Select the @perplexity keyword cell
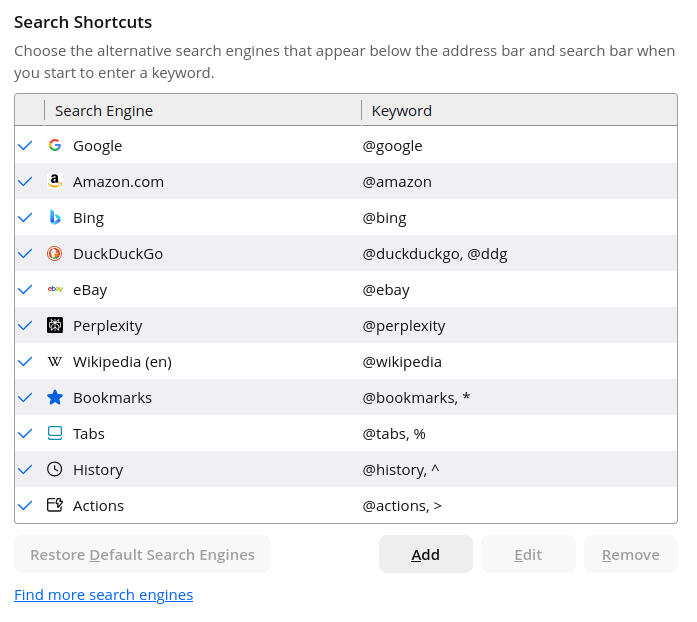The height and width of the screenshot is (622, 697). pos(404,326)
